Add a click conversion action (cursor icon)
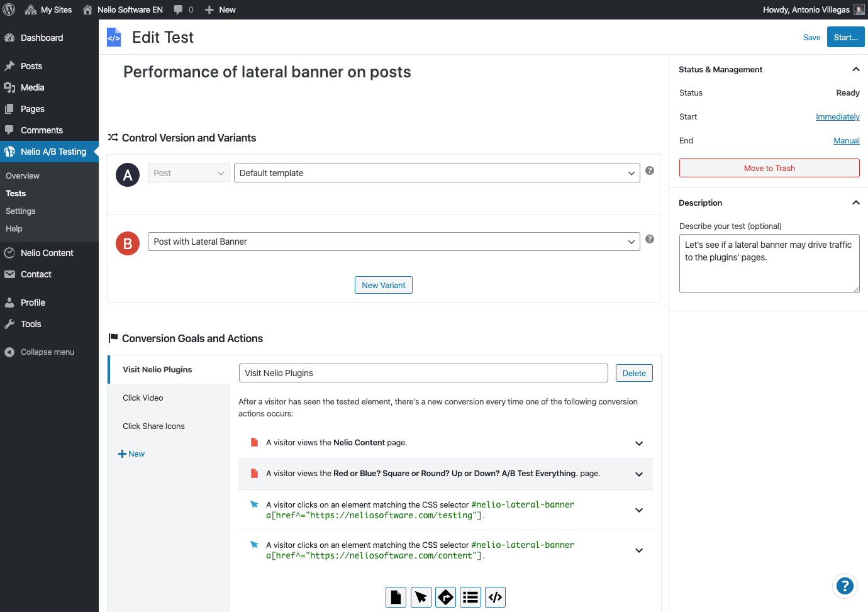 [x=421, y=597]
